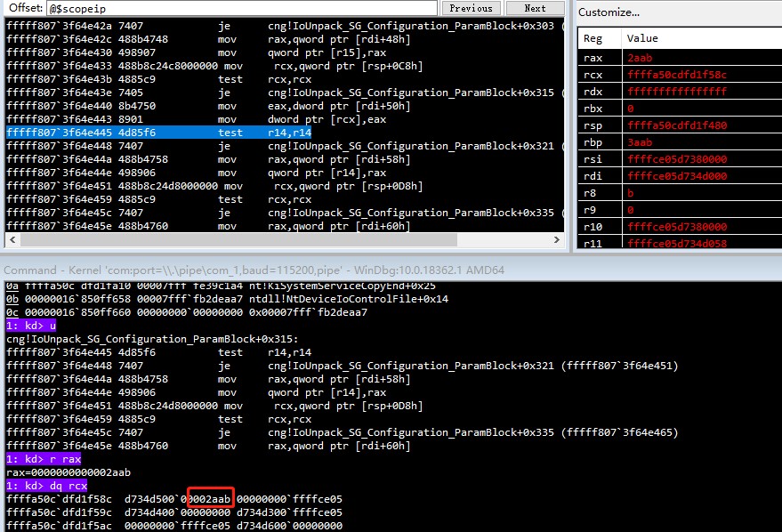Click memory dump row ffffa50c`dfd1f5ac
The height and width of the screenshot is (532, 782).
click(174, 526)
